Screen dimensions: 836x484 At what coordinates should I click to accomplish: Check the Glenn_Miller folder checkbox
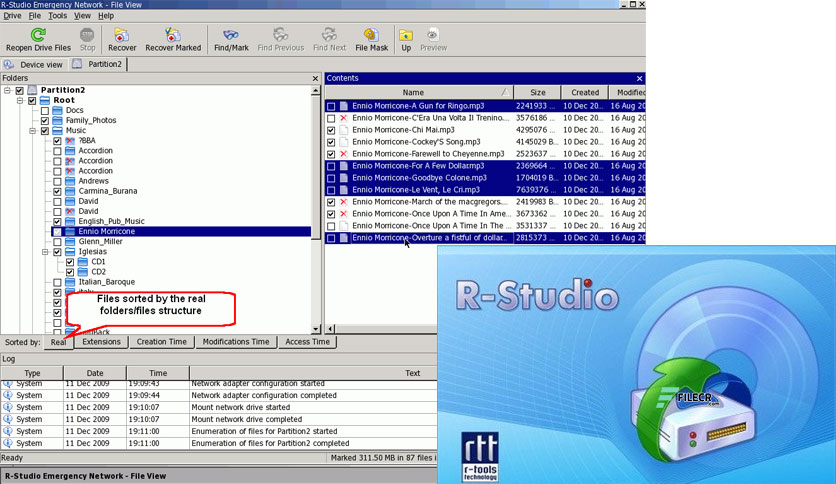58,242
